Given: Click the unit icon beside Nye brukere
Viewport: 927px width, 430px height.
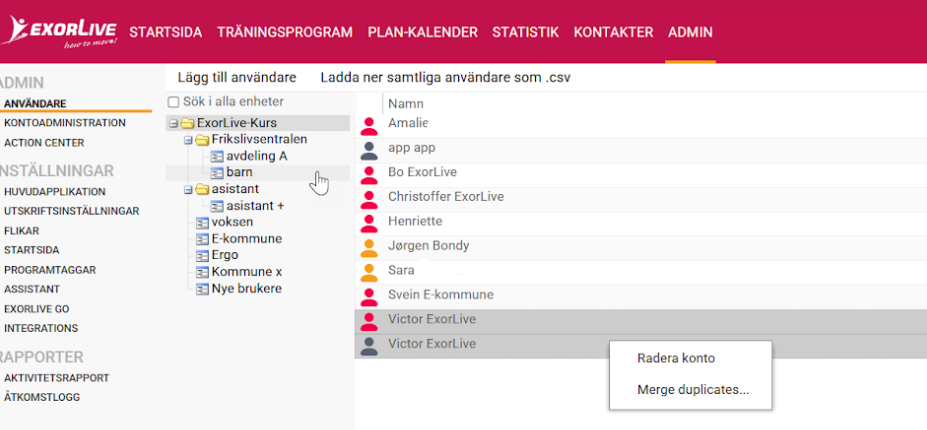Looking at the screenshot, I should click(203, 289).
